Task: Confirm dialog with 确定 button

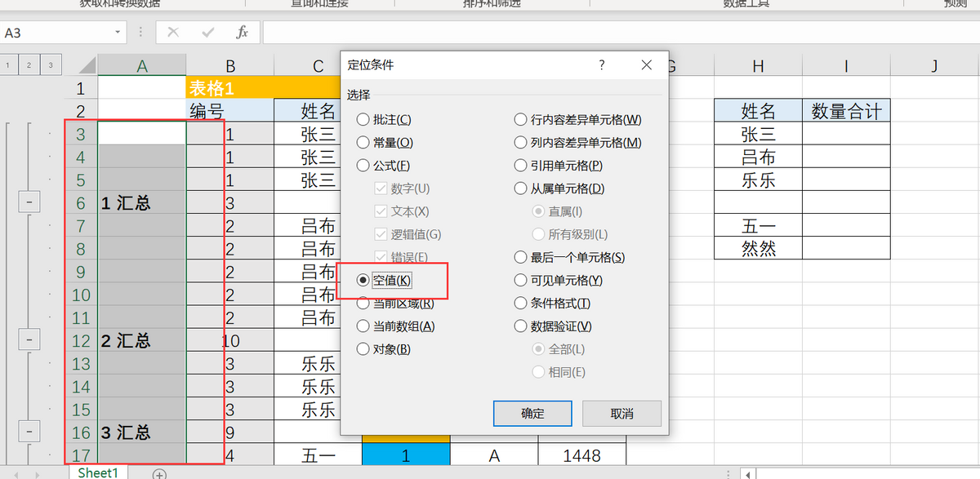Action: [532, 413]
